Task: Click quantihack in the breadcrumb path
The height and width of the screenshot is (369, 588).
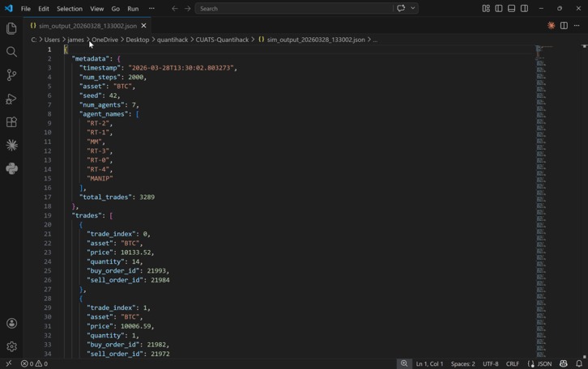Action: tap(173, 40)
